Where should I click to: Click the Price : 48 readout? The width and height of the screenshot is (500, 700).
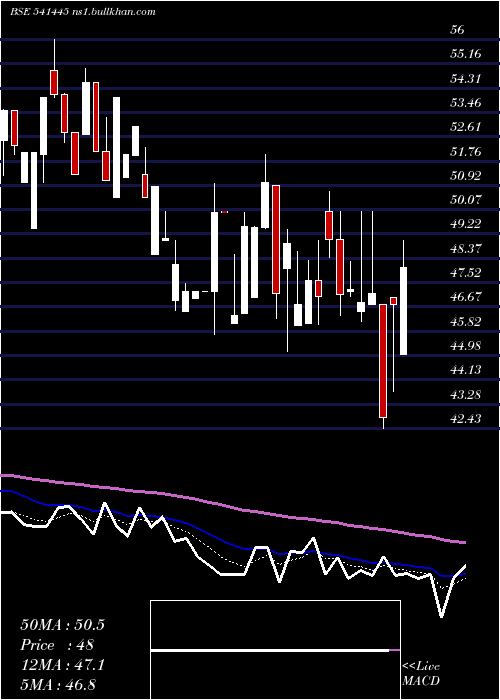pyautogui.click(x=57, y=645)
